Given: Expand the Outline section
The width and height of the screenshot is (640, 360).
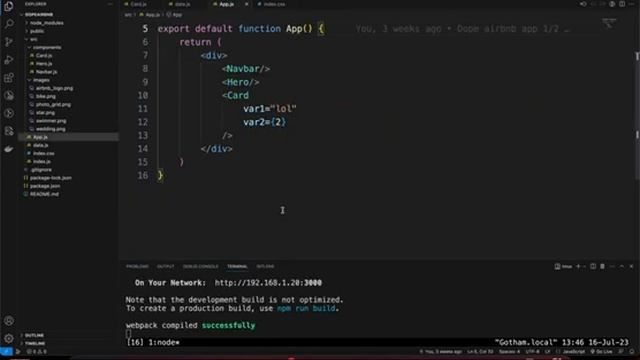Looking at the screenshot, I should pos(33,335).
